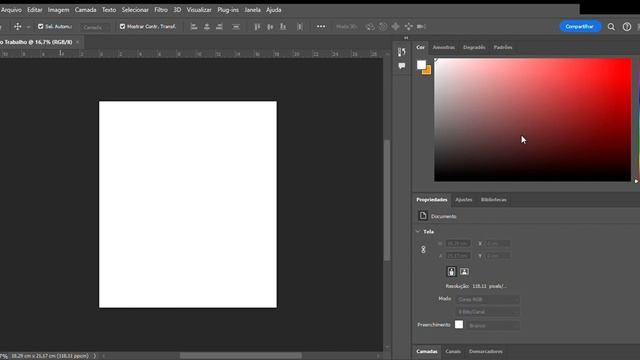Open the Ajuda menu
640x360 pixels.
pos(273,10)
